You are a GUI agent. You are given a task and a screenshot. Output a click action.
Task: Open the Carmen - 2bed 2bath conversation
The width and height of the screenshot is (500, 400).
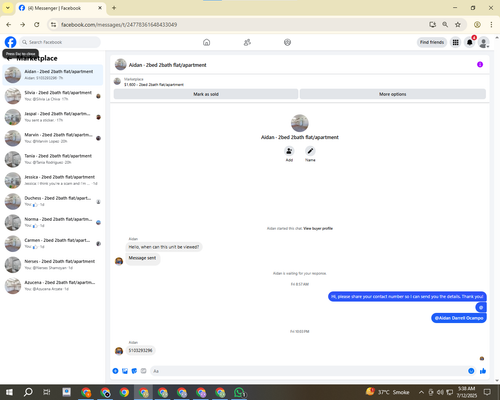coord(53,243)
